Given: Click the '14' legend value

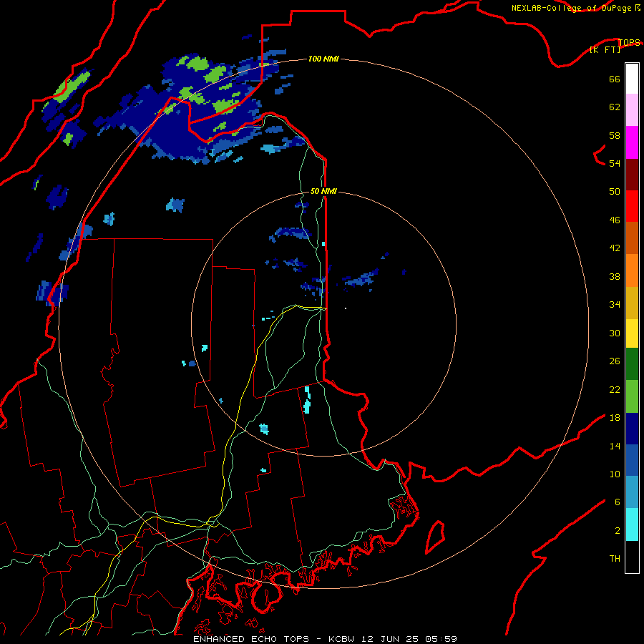Looking at the screenshot, I should pos(615,446).
